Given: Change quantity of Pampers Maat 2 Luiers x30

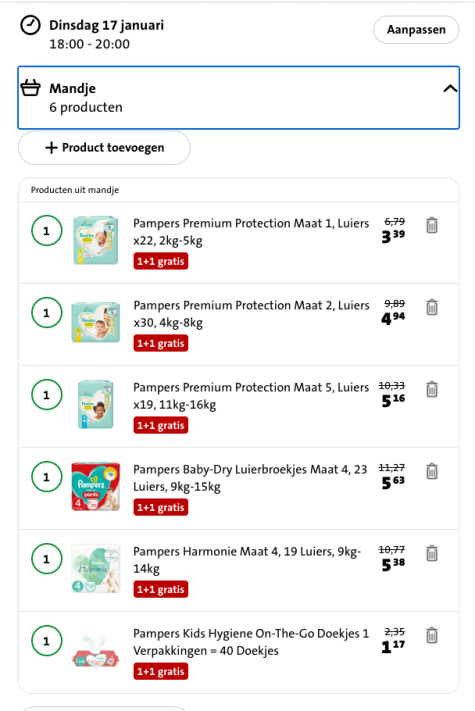Looking at the screenshot, I should click(47, 313).
